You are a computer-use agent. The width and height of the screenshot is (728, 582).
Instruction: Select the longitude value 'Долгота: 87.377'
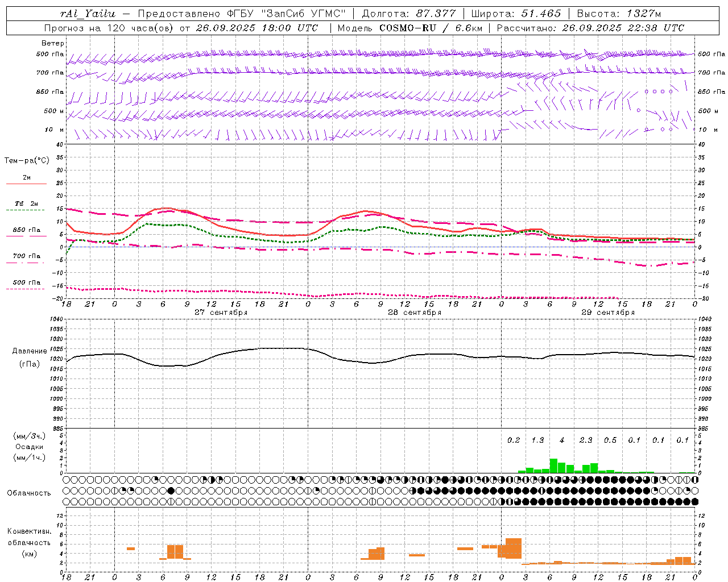tap(408, 14)
